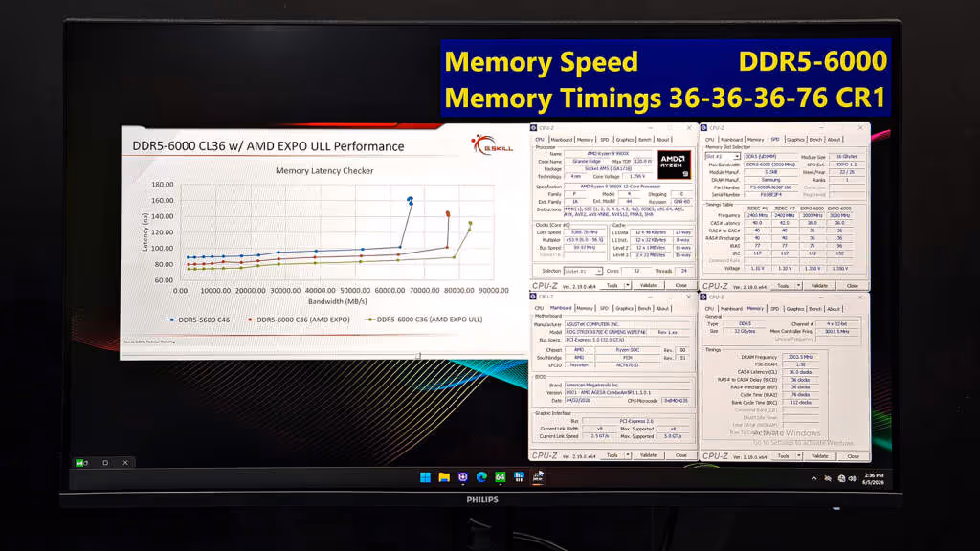Select About tab in Mainboard window
Viewport: 980px width, 551px height.
tap(662, 308)
